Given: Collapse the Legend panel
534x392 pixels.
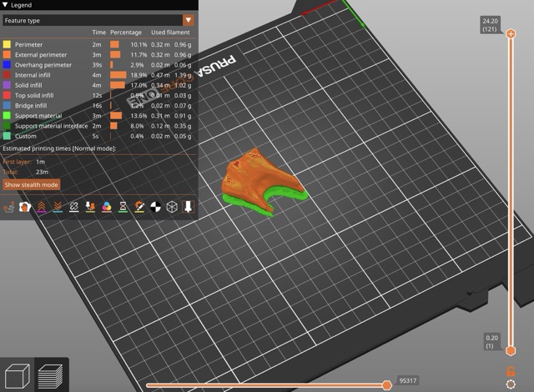Looking at the screenshot, I should [5, 5].
